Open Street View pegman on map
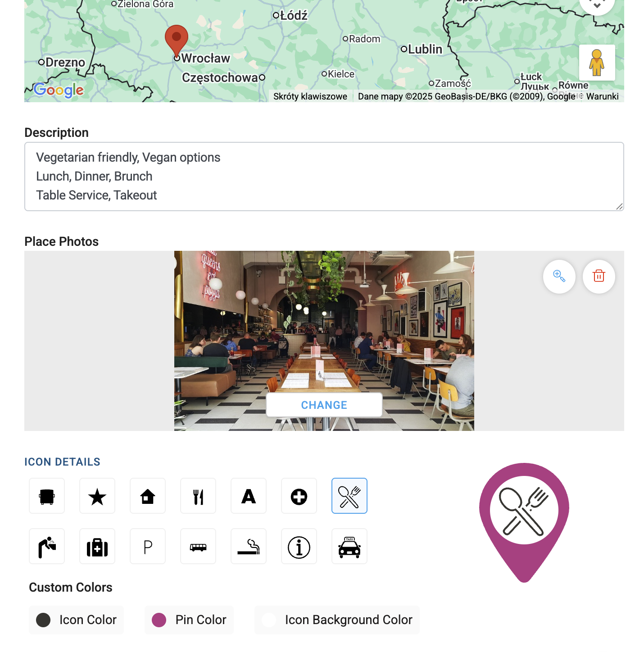Image resolution: width=644 pixels, height=652 pixels. click(597, 63)
